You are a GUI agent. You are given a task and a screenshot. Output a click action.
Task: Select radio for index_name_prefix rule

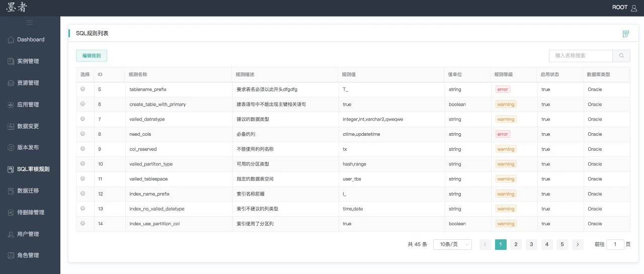[x=83, y=194]
